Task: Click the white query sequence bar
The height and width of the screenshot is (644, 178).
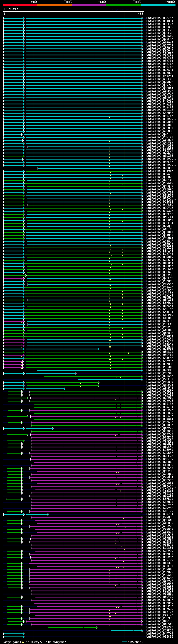Action: (73, 11)
